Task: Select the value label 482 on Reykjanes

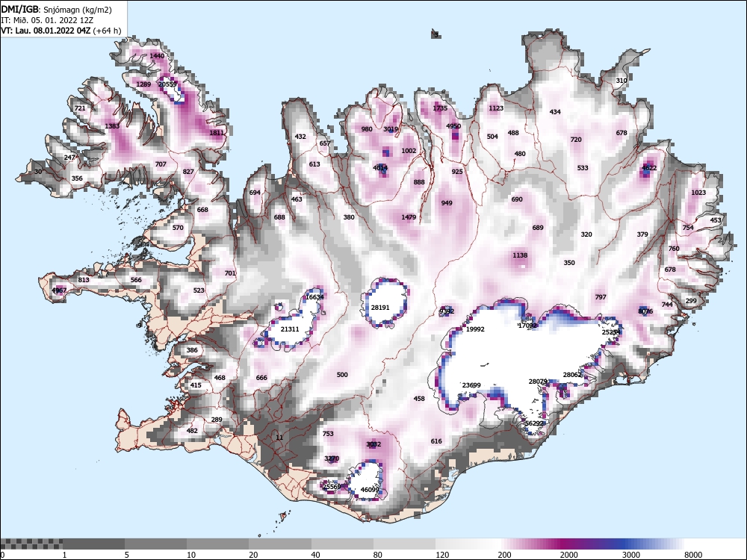Action: (191, 431)
